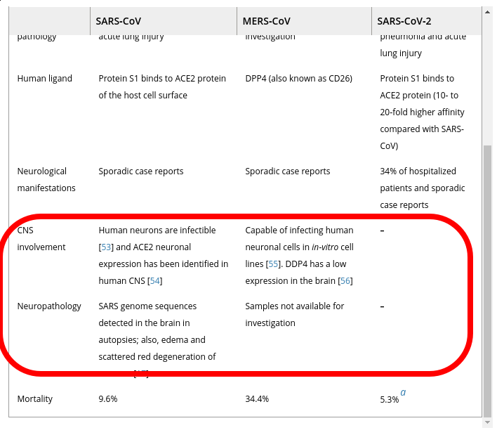Click the vertical scrollbar thumb
Screen dimensions: 504x435
487,282
